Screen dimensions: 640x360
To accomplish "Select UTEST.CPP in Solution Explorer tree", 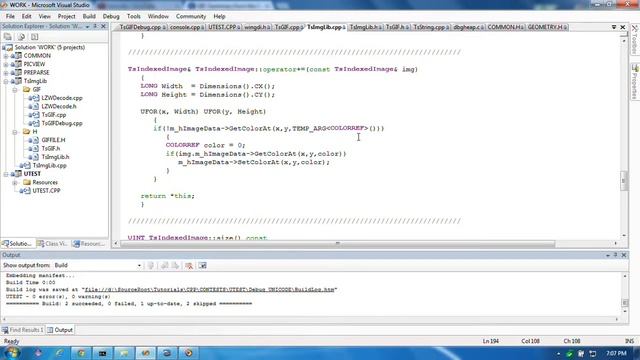I will [x=46, y=191].
